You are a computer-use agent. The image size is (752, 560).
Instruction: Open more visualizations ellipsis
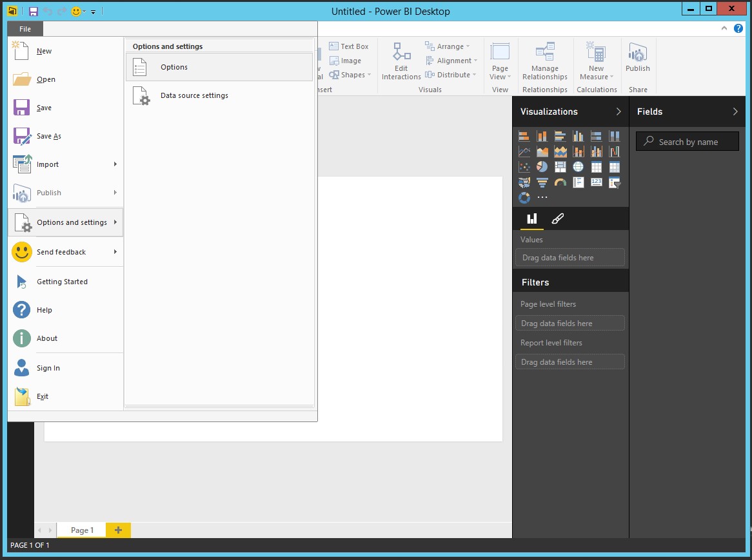click(x=542, y=197)
